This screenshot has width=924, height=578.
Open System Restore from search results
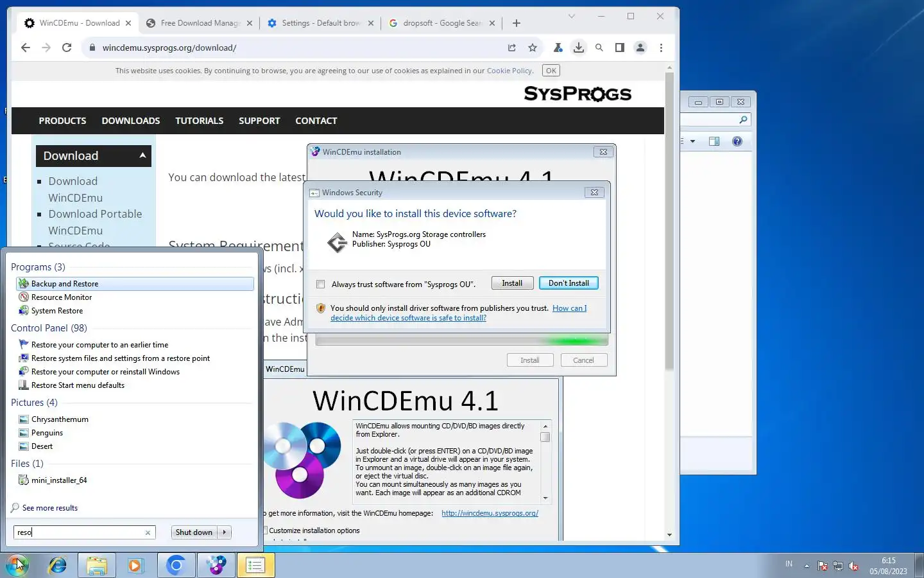135,311
